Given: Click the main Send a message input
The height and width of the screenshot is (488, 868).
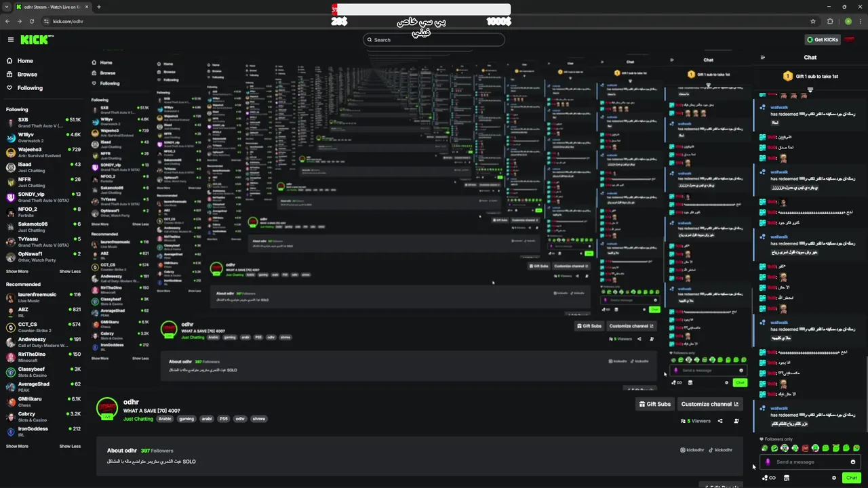Looking at the screenshot, I should [x=810, y=462].
